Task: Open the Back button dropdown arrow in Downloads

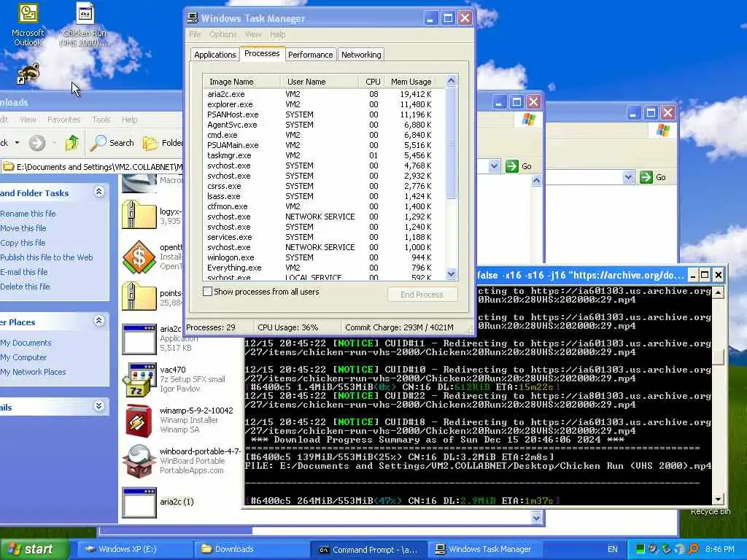Action: click(18, 142)
